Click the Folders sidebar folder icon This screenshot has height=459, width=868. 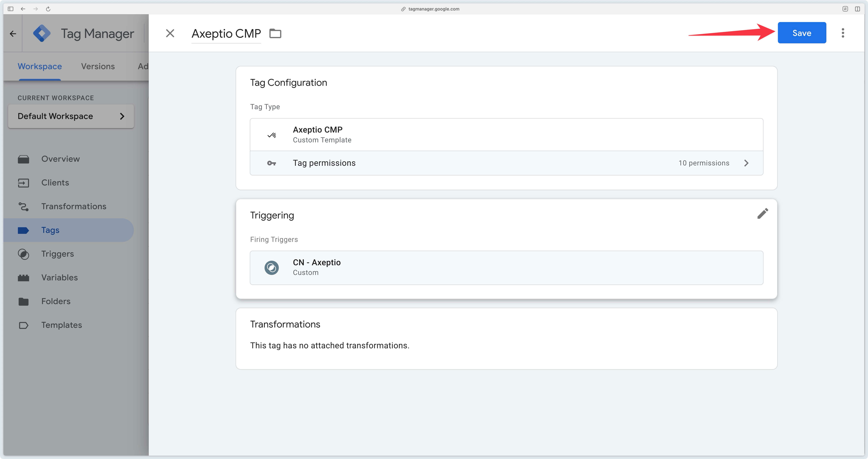pos(23,301)
